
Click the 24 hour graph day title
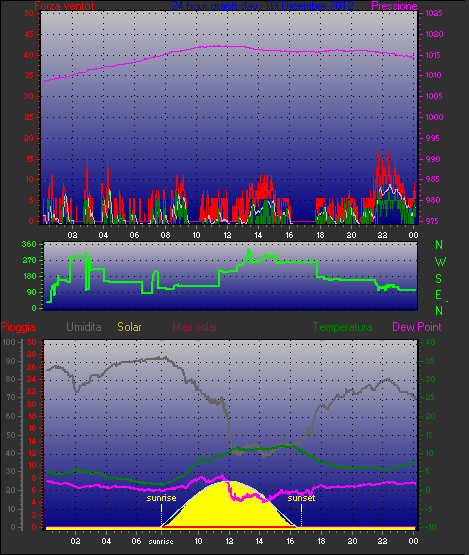click(x=262, y=6)
